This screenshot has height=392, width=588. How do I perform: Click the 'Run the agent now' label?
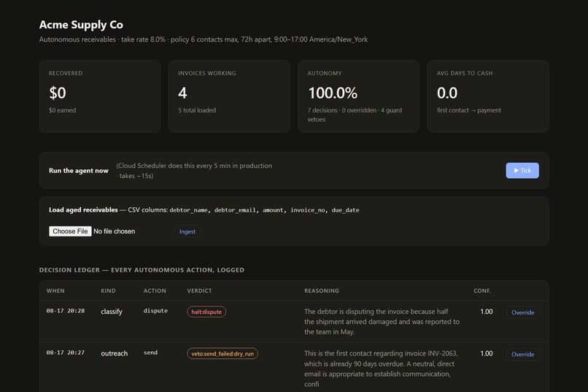point(78,171)
